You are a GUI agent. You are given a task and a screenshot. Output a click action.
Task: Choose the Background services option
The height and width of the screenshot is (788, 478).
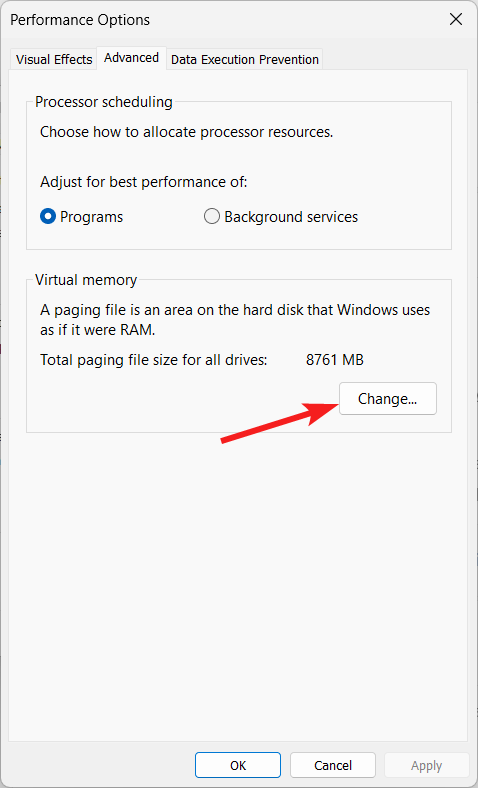click(x=281, y=217)
